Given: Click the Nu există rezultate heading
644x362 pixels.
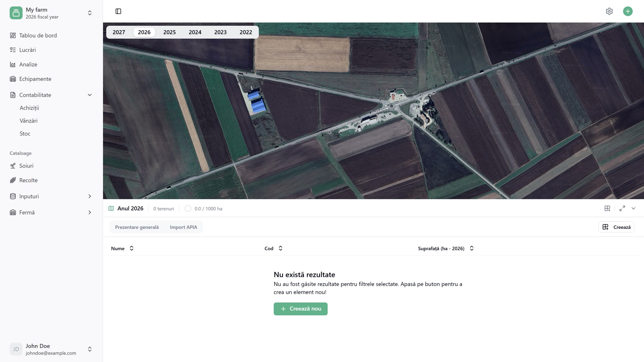Looking at the screenshot, I should [x=304, y=275].
